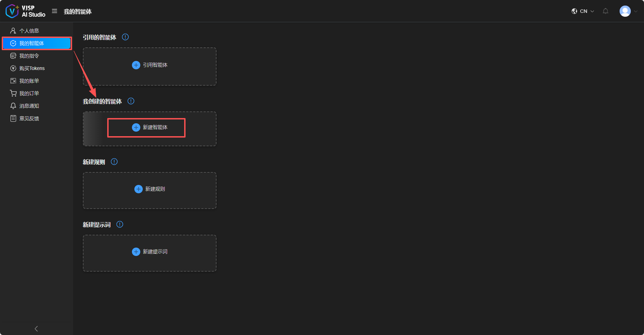Select 我的指令 in the sidebar

[x=29, y=56]
